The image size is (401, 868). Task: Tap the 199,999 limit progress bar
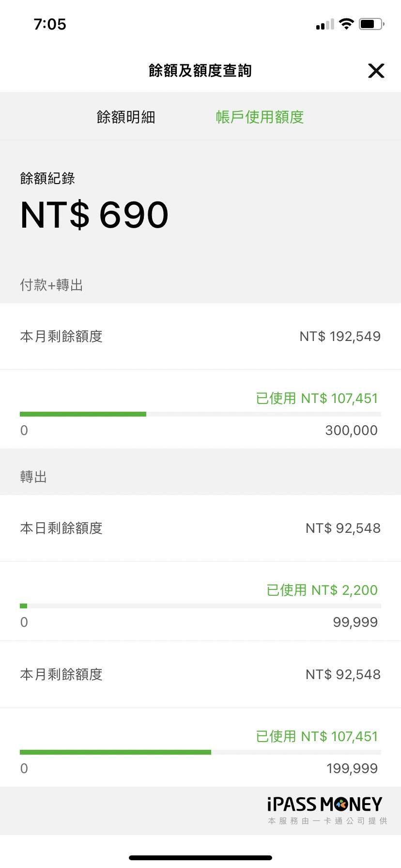point(200,752)
